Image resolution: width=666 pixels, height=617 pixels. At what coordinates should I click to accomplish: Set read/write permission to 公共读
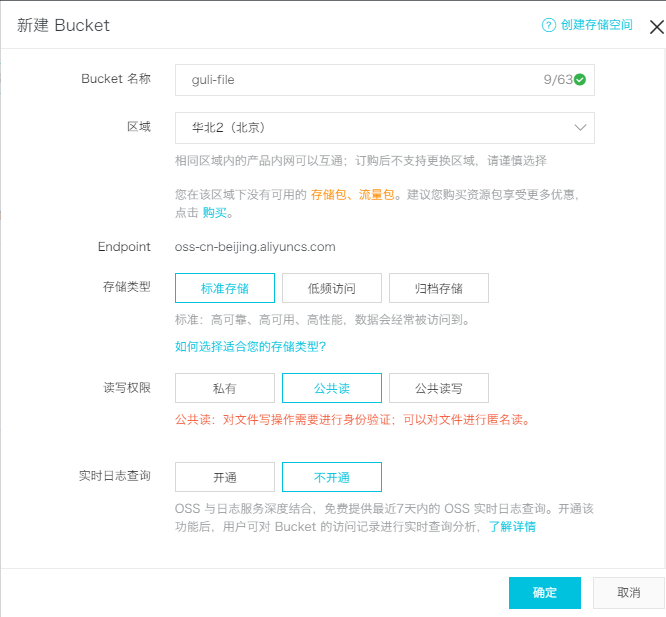tap(331, 388)
